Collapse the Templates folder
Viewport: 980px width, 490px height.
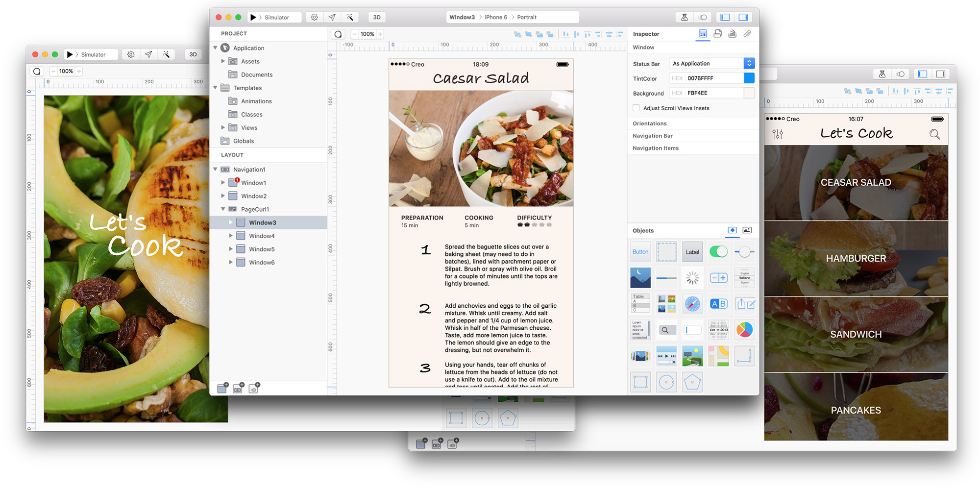coord(215,88)
